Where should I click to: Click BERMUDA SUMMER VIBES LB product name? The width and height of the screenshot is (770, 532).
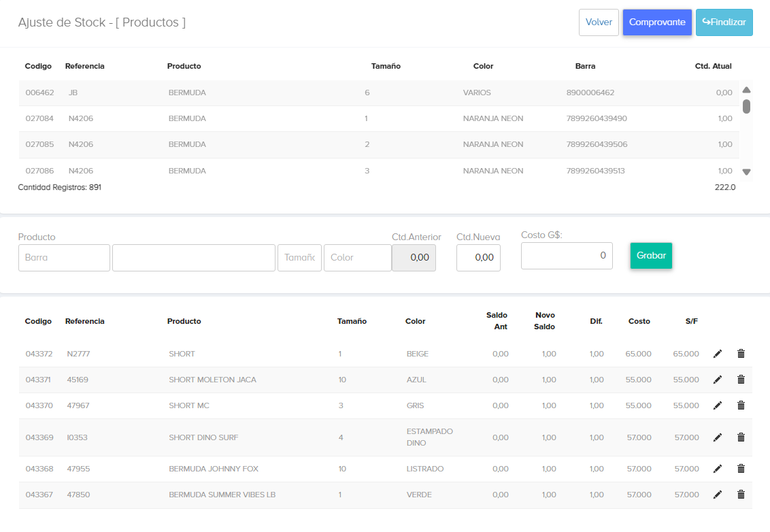(x=222, y=495)
